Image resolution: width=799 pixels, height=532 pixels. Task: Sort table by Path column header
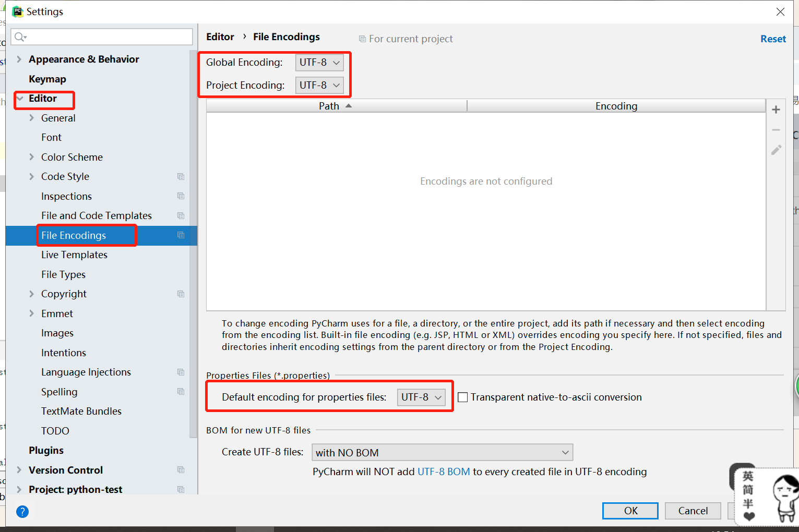(337, 106)
